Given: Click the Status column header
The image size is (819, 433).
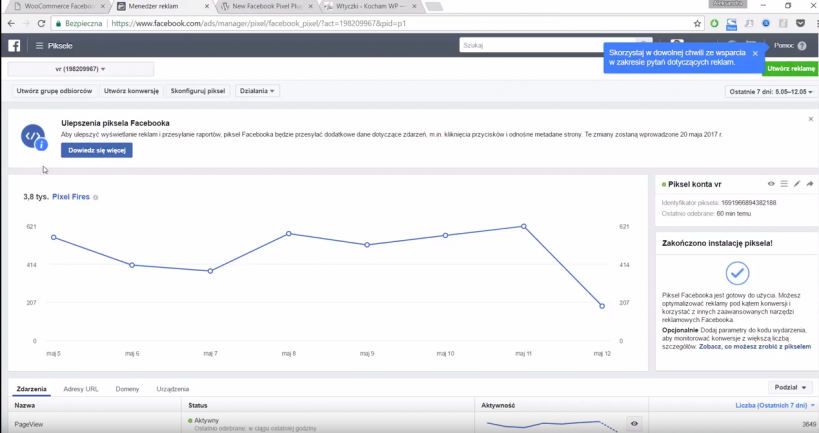Looking at the screenshot, I should pos(197,405).
